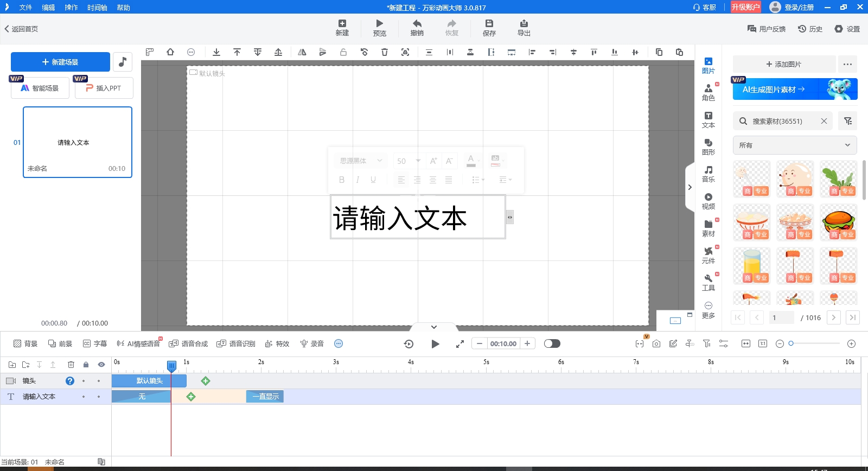Viewport: 868px width, 471px height.
Task: Click the background music note icon
Action: coord(123,62)
